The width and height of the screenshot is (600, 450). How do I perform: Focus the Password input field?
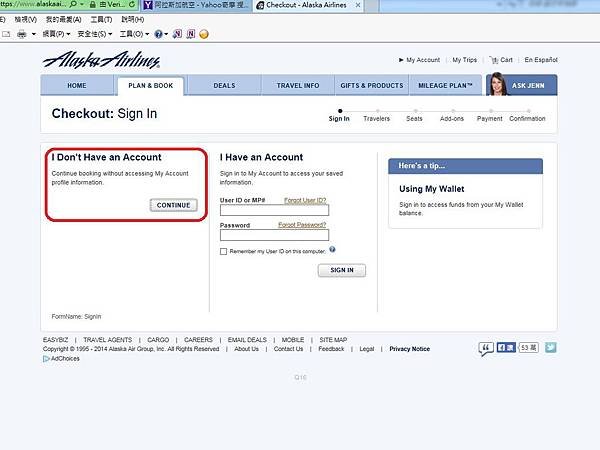pos(274,235)
